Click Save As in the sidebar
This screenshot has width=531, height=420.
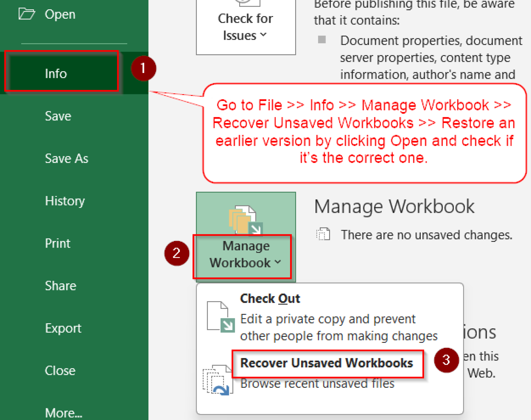coord(67,159)
